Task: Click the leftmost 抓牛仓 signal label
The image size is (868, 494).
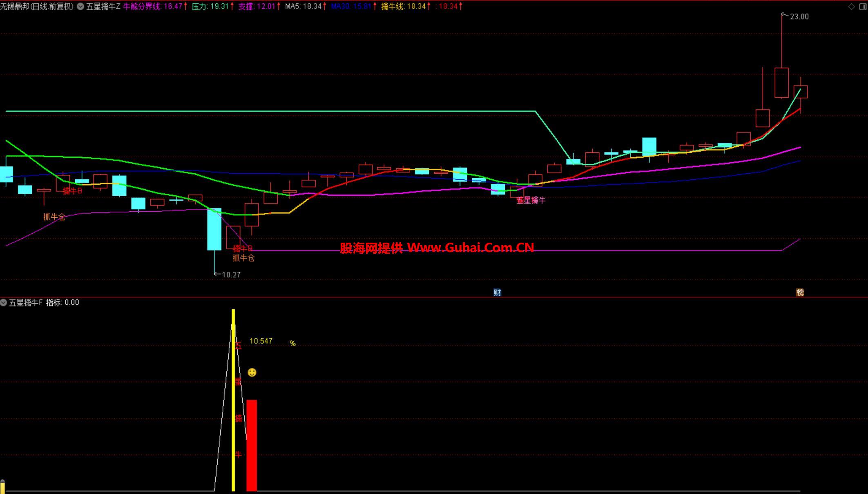Action: click(x=54, y=217)
